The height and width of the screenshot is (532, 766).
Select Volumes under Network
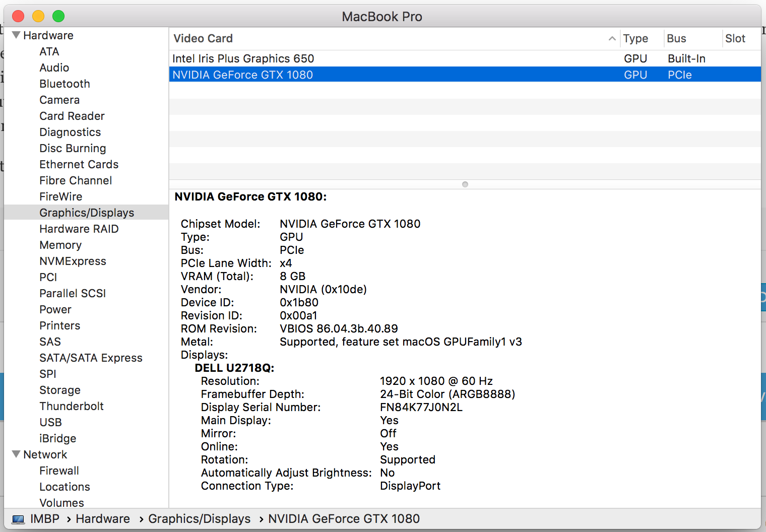(62, 503)
